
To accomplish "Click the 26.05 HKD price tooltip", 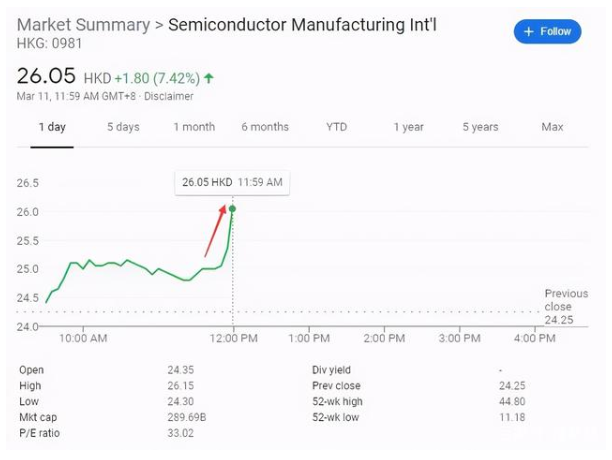I will point(232,182).
